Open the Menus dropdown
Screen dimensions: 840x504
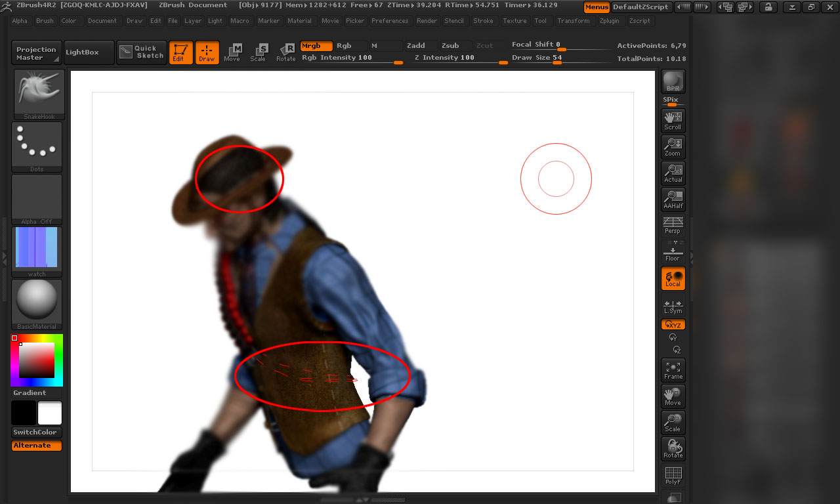click(x=596, y=7)
